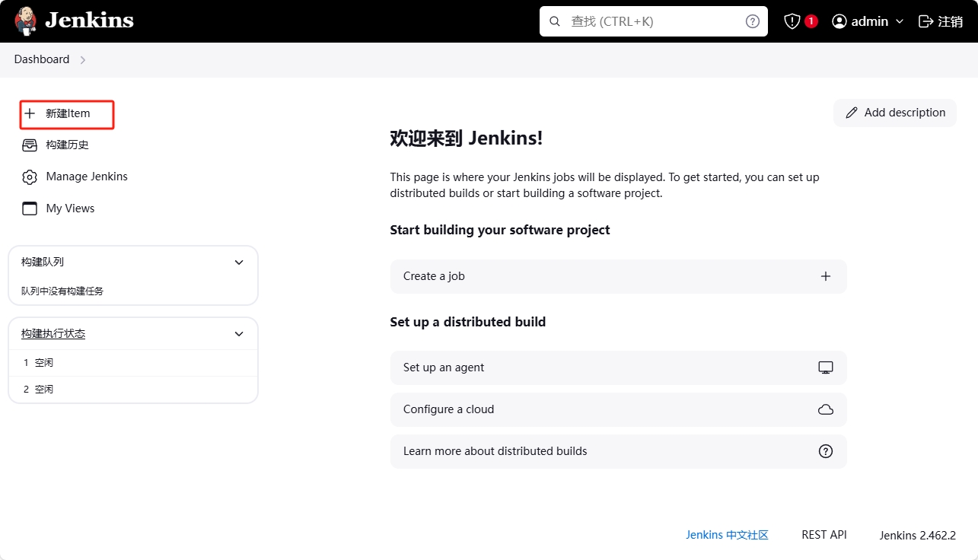Click the Add description button
This screenshot has height=560, width=978.
[x=895, y=113]
